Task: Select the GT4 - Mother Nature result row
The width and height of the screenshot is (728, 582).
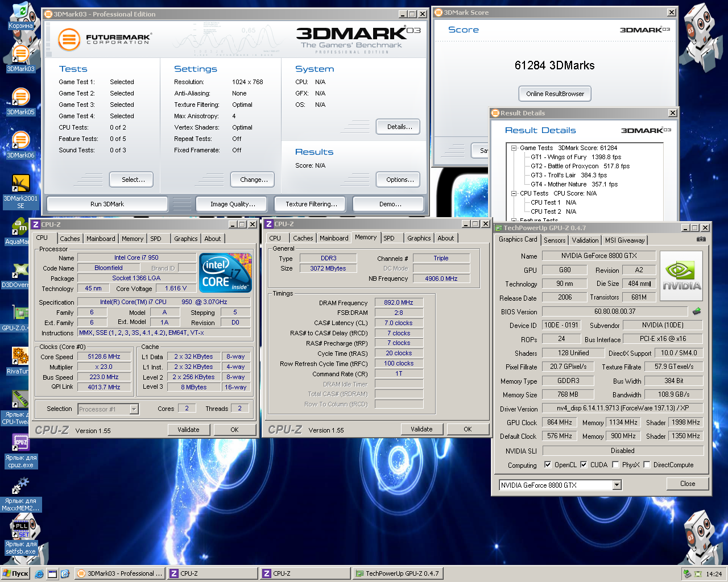Action: [x=574, y=184]
